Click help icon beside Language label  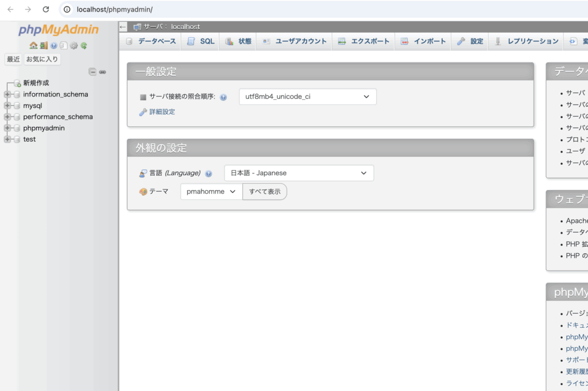point(208,173)
